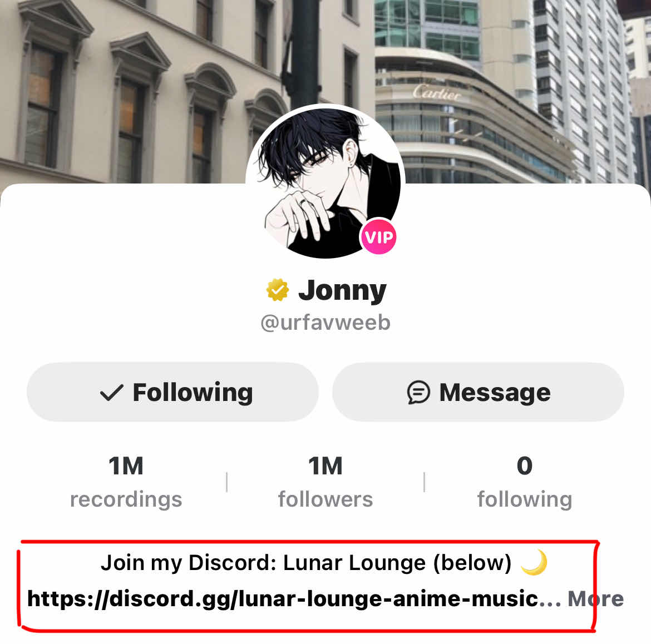The image size is (651, 644).
Task: Toggle the Following button to unfollow Jonny
Action: tap(172, 392)
